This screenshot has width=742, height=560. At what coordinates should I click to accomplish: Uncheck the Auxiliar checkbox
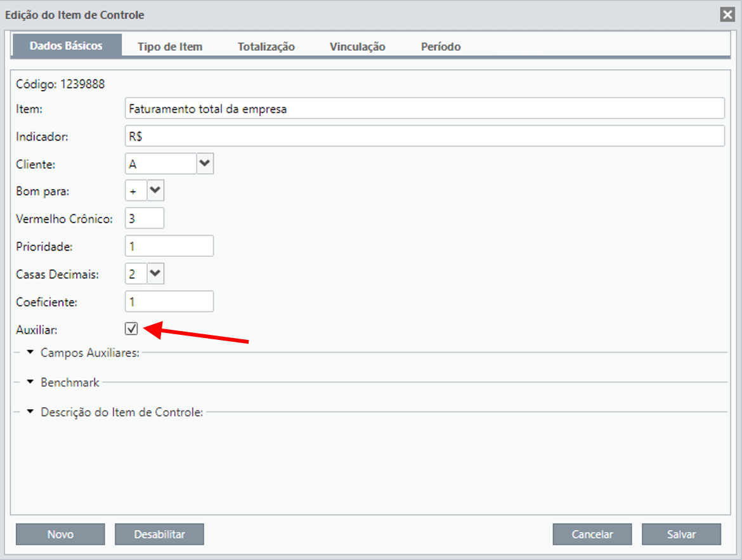click(131, 329)
